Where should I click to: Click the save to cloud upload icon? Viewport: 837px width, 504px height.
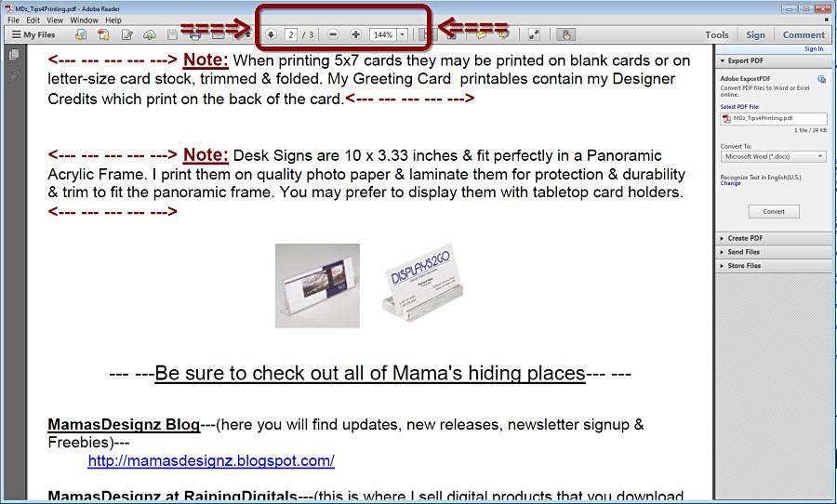tap(149, 34)
